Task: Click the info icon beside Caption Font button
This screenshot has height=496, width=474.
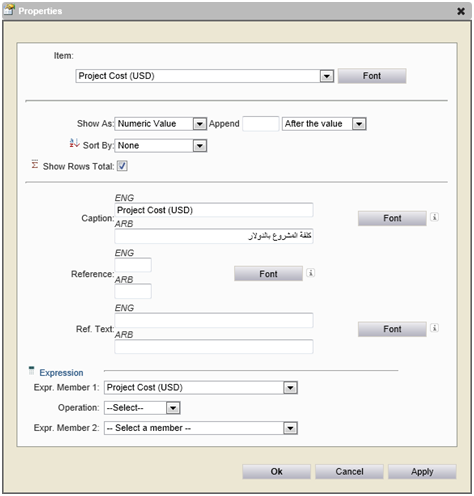Action: [x=434, y=217]
